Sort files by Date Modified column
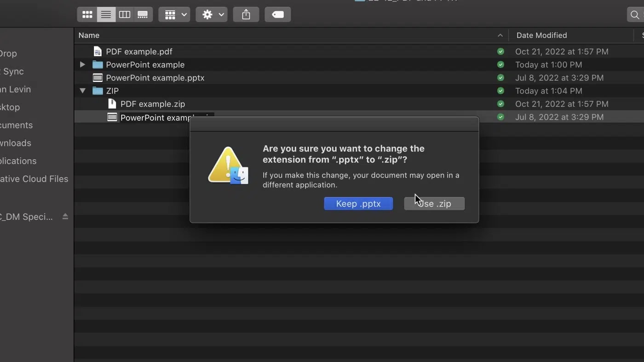Image resolution: width=644 pixels, height=362 pixels. pos(541,35)
